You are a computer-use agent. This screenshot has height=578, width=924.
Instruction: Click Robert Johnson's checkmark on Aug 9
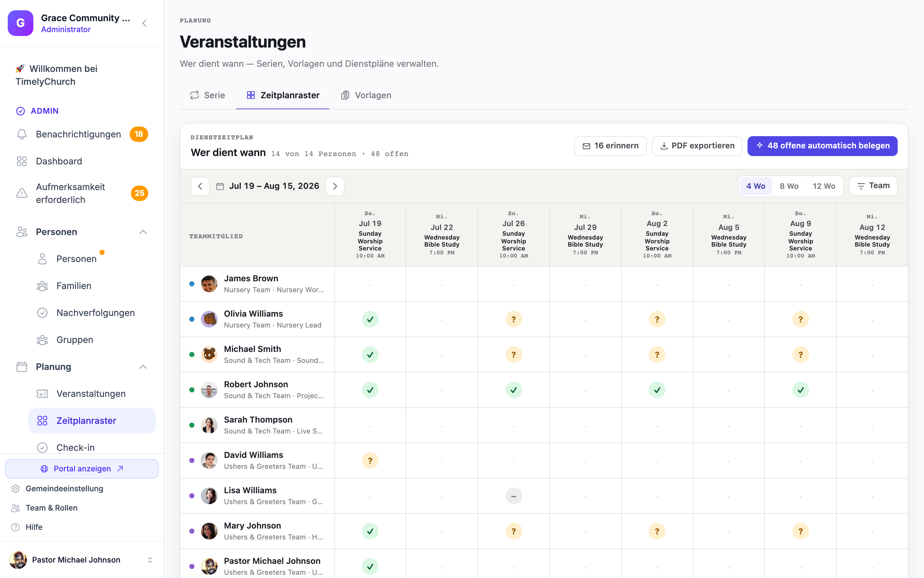(800, 390)
